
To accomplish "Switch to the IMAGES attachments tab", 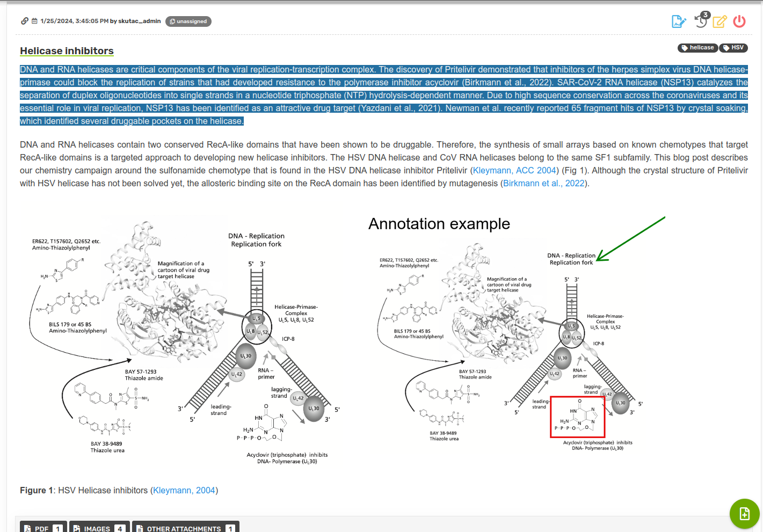I will (x=99, y=528).
